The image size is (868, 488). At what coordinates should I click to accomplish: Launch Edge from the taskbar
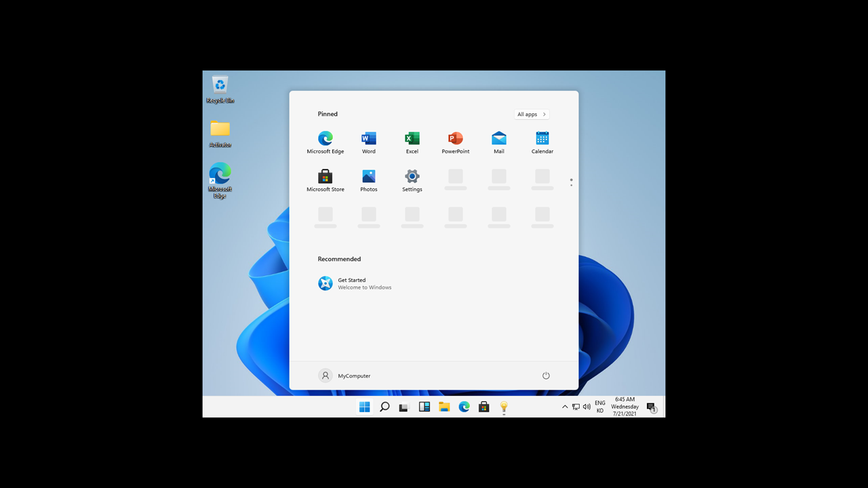464,407
